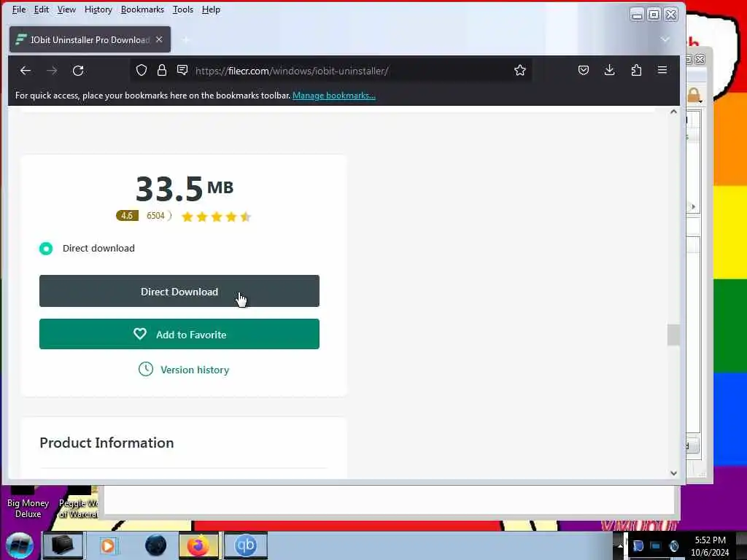The image size is (747, 560).
Task: Click the 6504 ratings count
Action: [156, 216]
